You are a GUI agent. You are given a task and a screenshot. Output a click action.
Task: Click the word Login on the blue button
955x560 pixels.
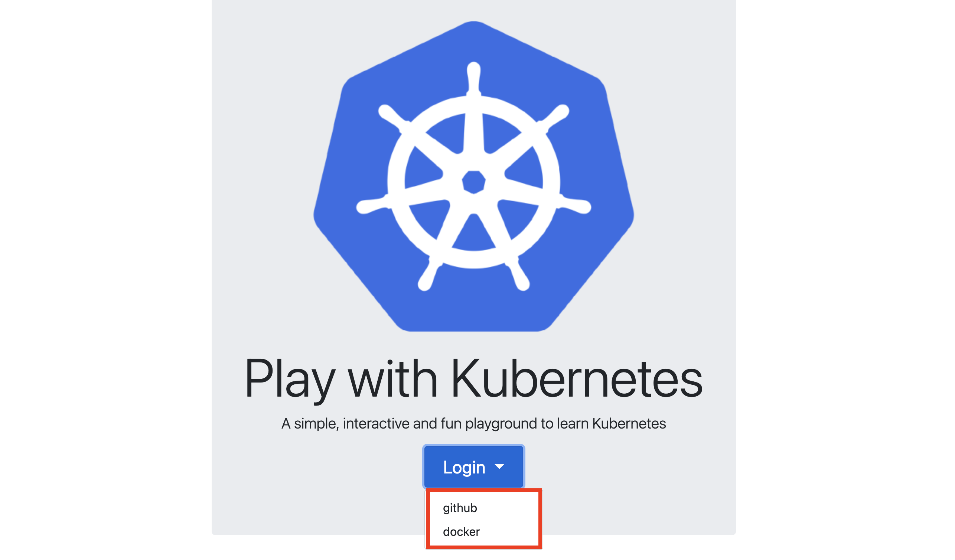[x=464, y=467]
